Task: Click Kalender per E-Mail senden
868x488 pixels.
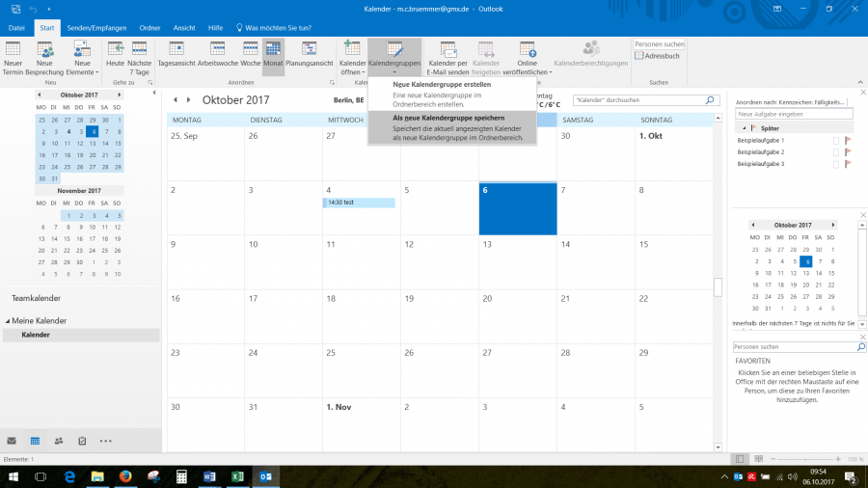Action: 448,58
